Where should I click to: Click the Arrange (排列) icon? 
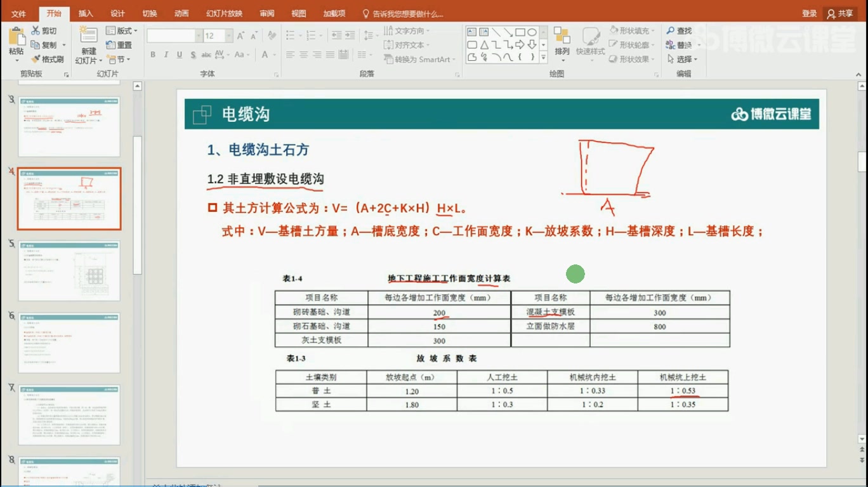(562, 36)
